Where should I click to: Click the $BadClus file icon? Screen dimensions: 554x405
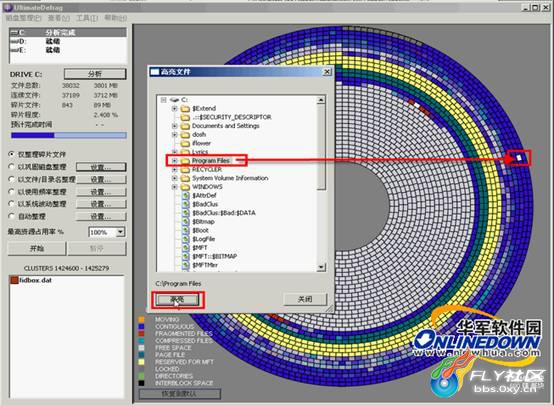point(185,204)
